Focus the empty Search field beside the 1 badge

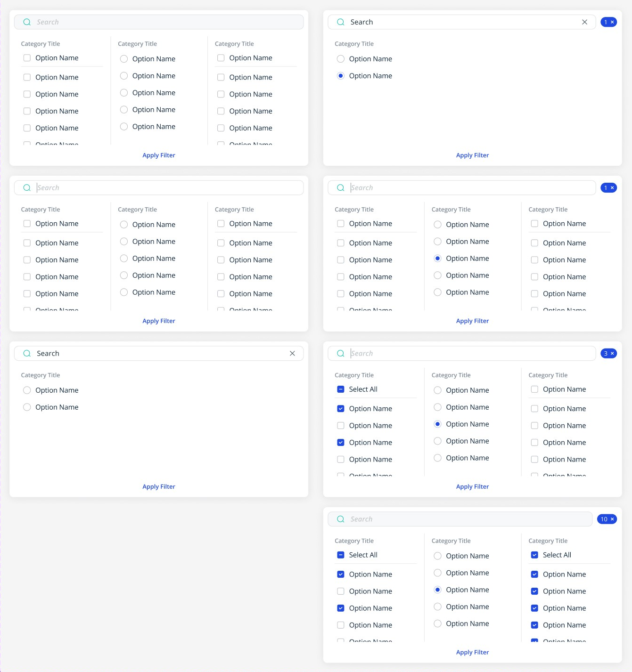(462, 188)
